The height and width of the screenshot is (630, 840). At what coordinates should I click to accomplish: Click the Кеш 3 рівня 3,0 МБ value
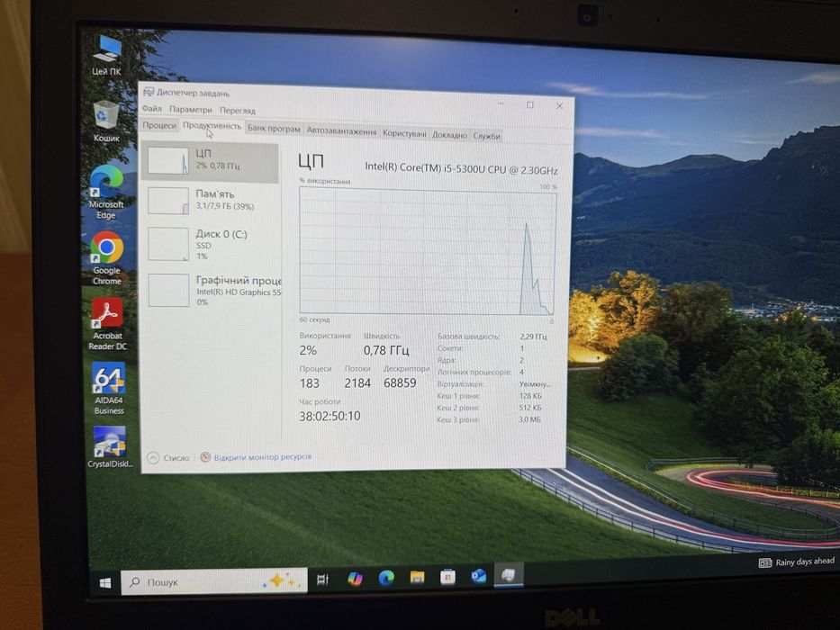tap(529, 419)
